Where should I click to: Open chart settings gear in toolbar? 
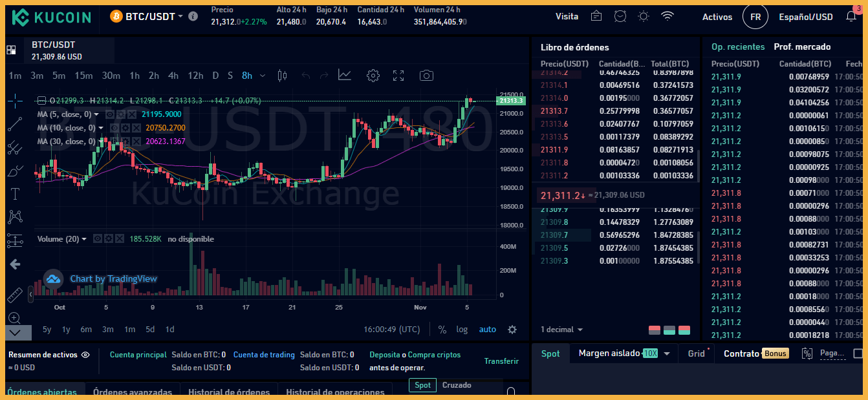(x=373, y=76)
